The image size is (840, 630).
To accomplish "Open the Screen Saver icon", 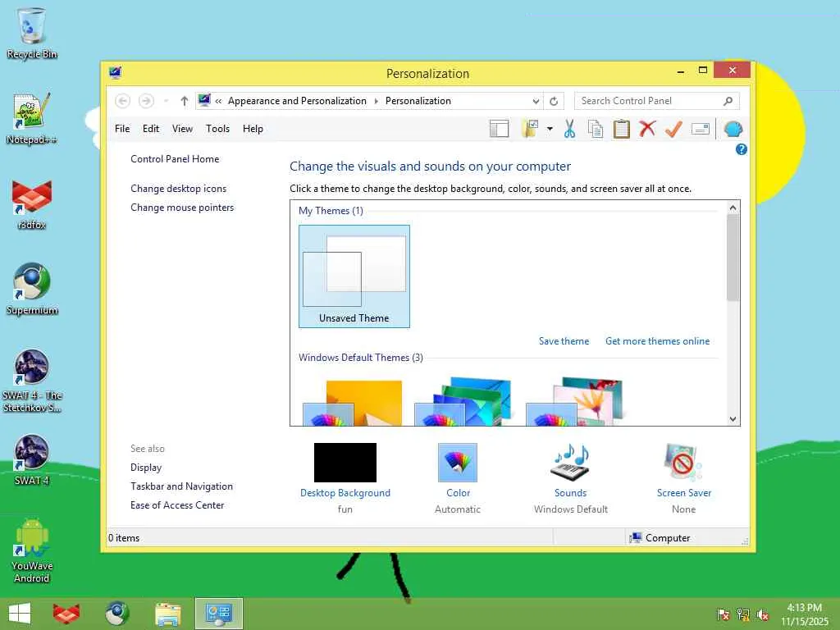I will click(683, 463).
